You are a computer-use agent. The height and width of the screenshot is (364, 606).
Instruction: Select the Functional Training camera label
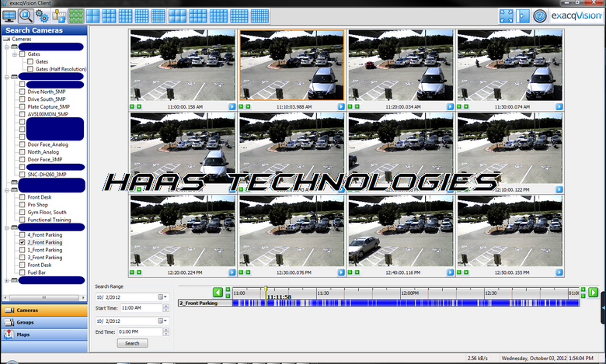[x=49, y=220]
